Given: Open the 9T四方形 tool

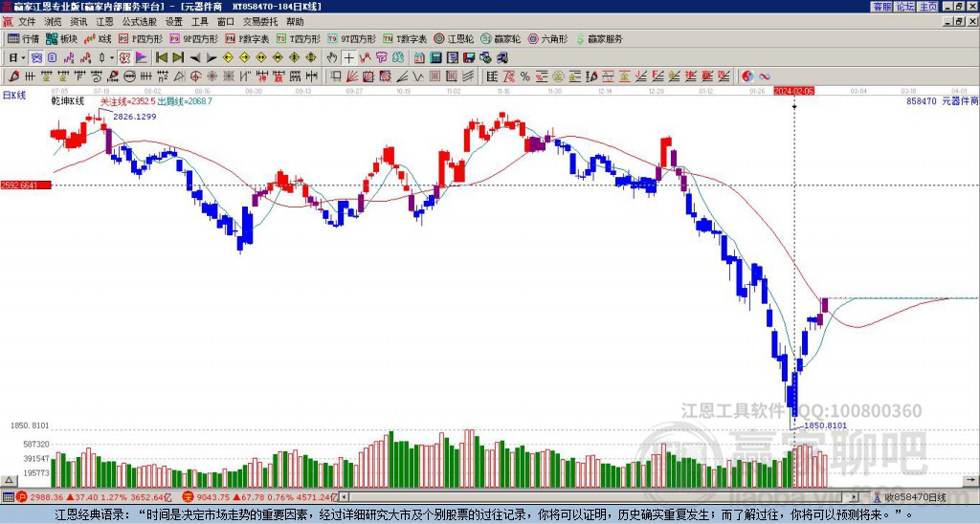Looking at the screenshot, I should click(352, 38).
